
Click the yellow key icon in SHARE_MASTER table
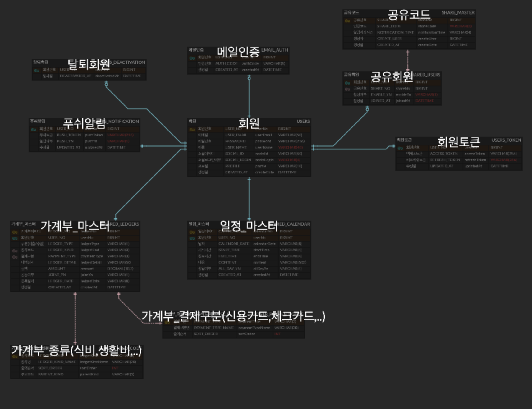click(347, 21)
